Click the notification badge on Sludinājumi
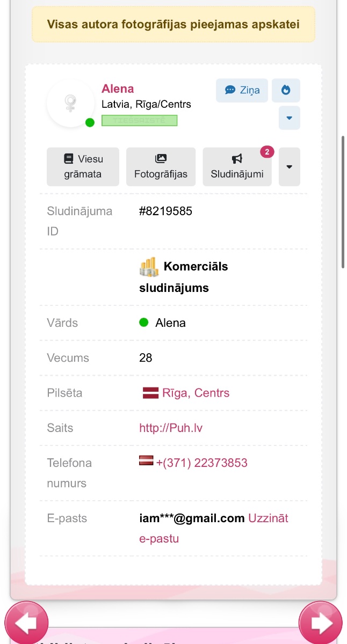 coord(267,152)
